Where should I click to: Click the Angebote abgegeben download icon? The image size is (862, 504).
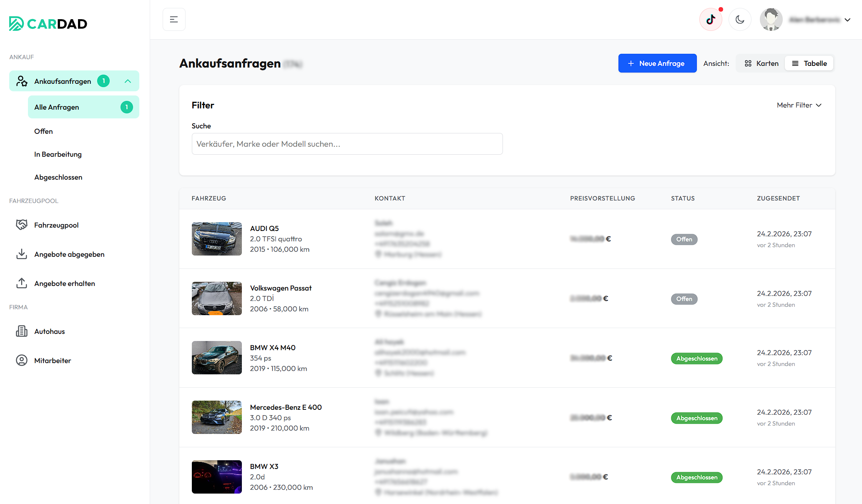(x=22, y=254)
